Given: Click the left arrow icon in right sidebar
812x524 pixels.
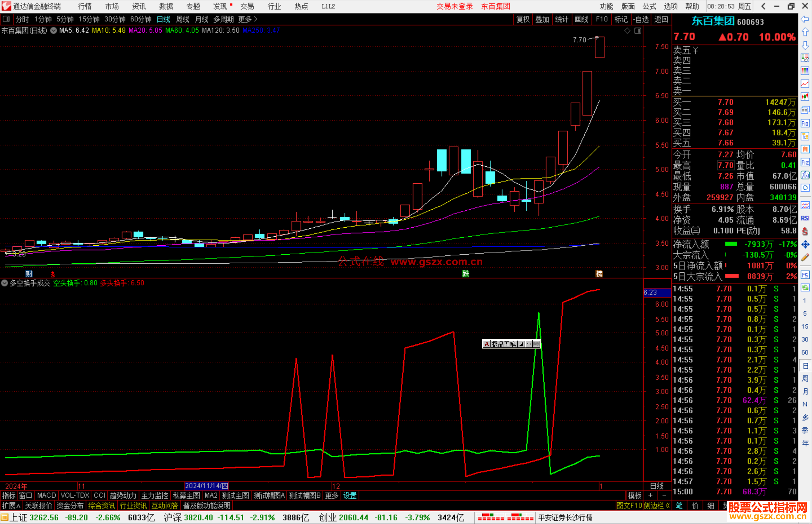Looking at the screenshot, I should pos(805,20).
